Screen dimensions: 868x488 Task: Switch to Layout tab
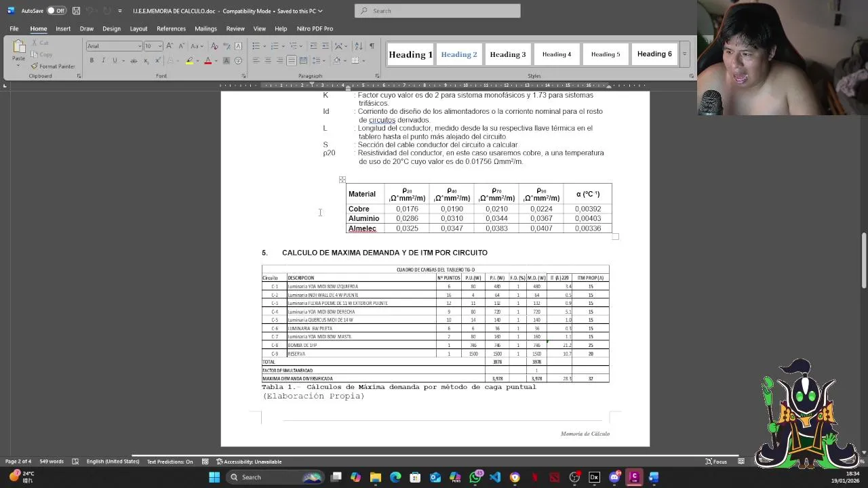[x=138, y=28]
